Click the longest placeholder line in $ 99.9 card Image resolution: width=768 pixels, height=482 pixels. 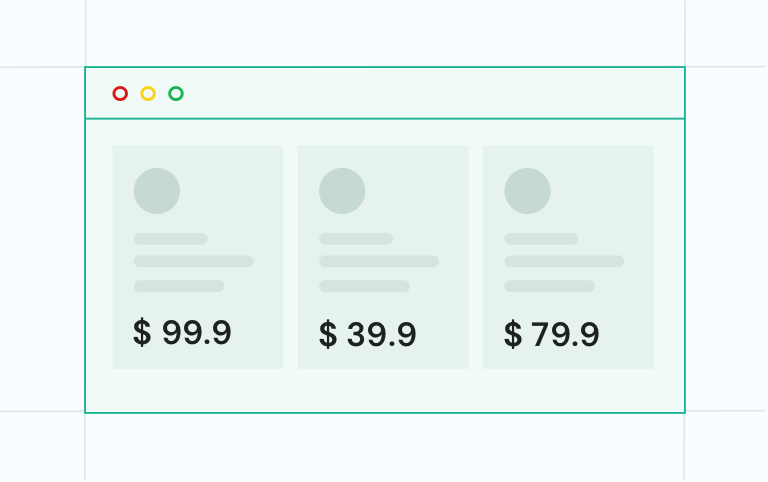tap(194, 261)
